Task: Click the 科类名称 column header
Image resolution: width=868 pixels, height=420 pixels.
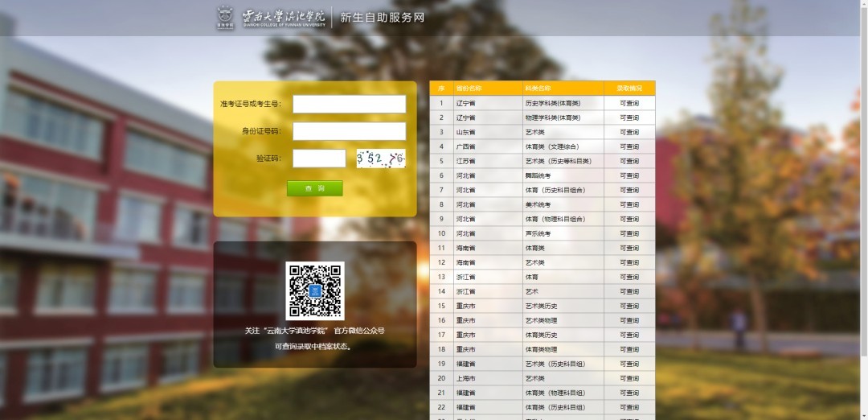Action: [538, 88]
